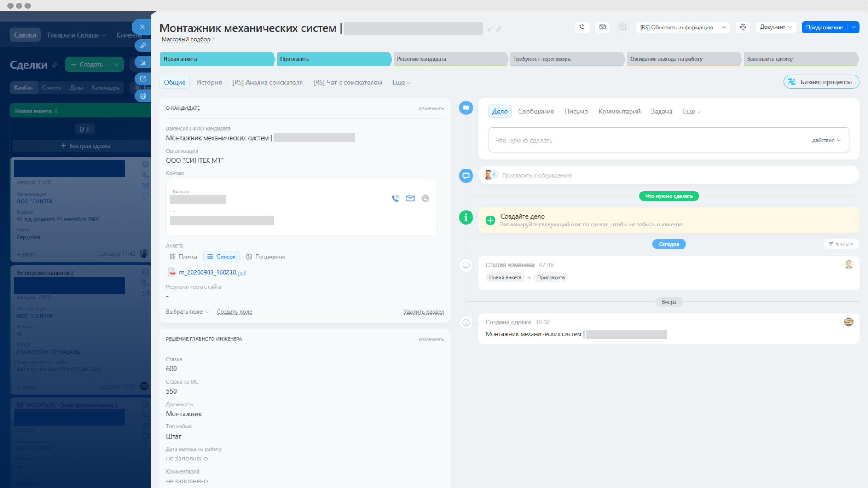This screenshot has height=488, width=868.
Task: Click the pencil edit icon beside title
Action: [490, 29]
